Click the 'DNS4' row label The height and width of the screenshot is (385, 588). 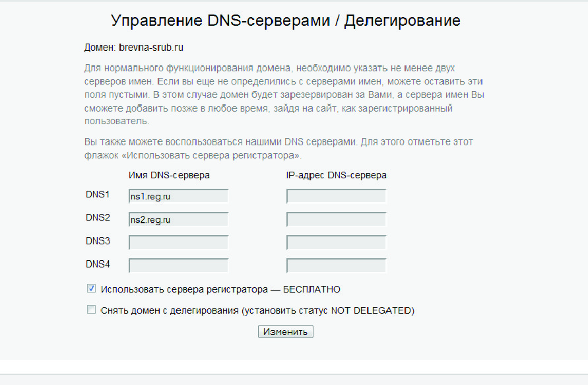click(x=98, y=264)
